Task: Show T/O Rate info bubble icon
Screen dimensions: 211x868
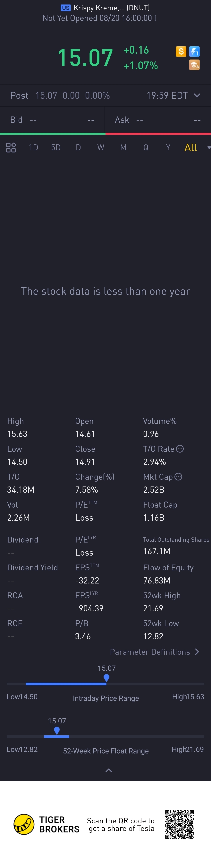Action: click(x=180, y=449)
